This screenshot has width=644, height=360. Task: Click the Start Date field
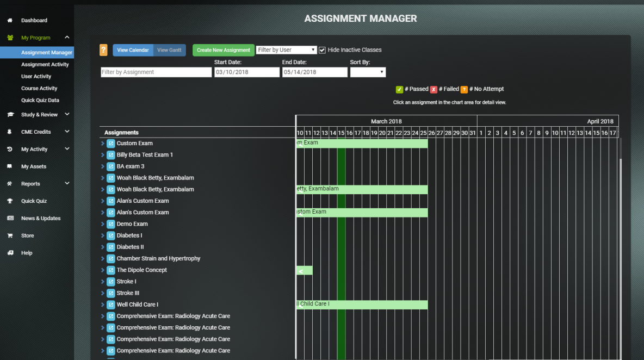coord(247,72)
